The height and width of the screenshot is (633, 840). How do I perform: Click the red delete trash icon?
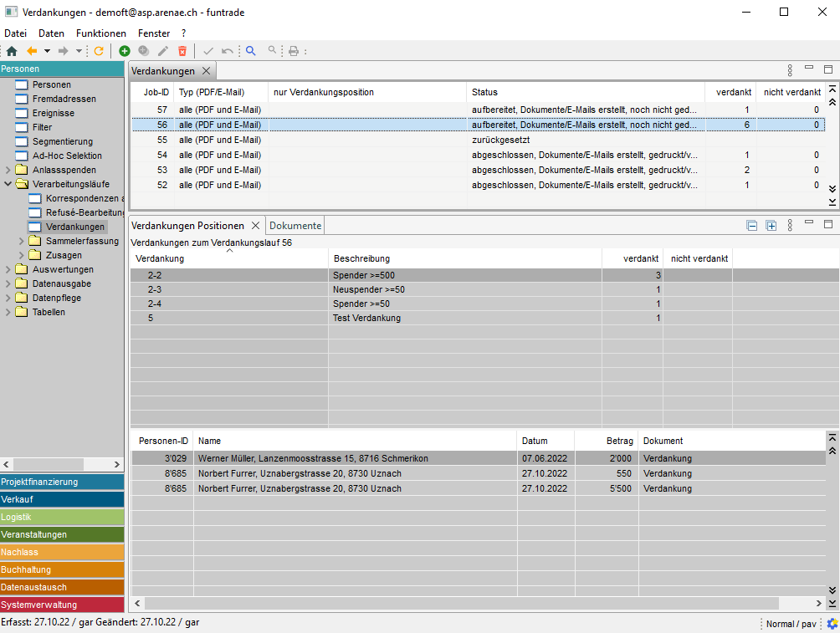182,51
